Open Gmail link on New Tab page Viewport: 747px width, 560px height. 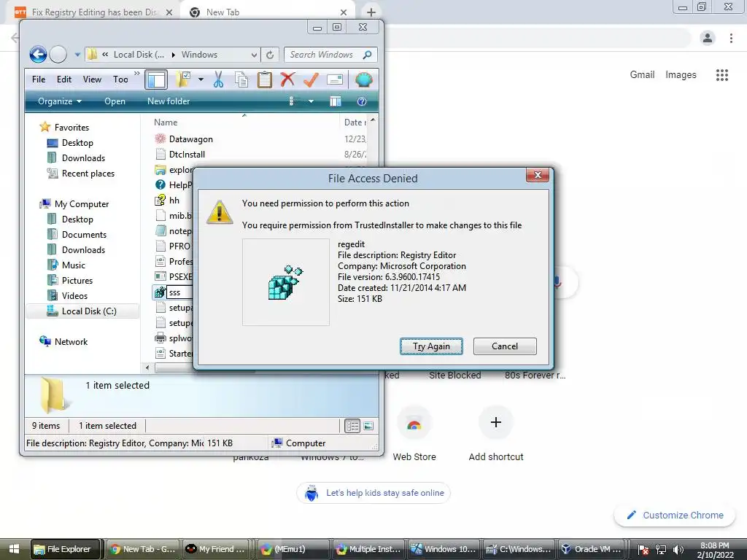click(x=642, y=75)
